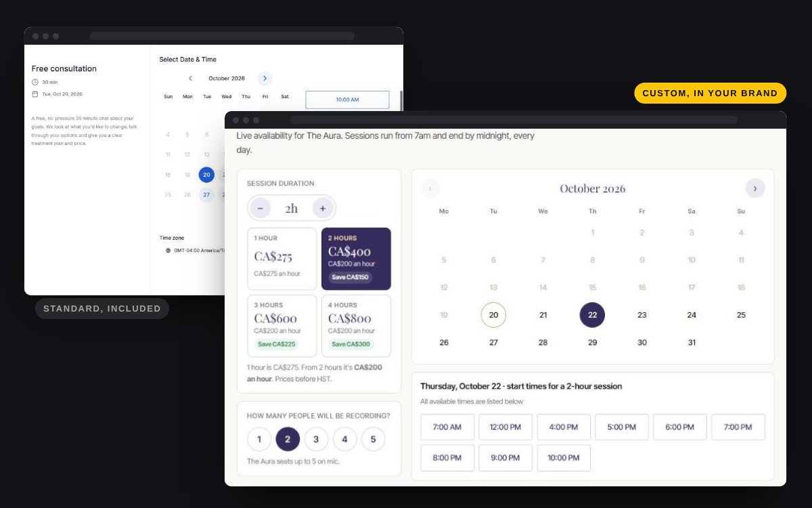Choose 5 people recording
Screen dimensions: 812x508
[x=373, y=440]
